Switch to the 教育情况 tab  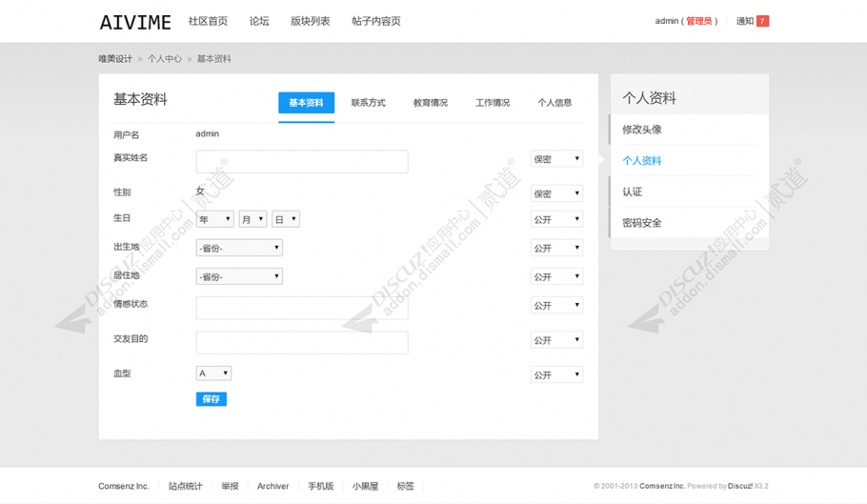(x=431, y=103)
